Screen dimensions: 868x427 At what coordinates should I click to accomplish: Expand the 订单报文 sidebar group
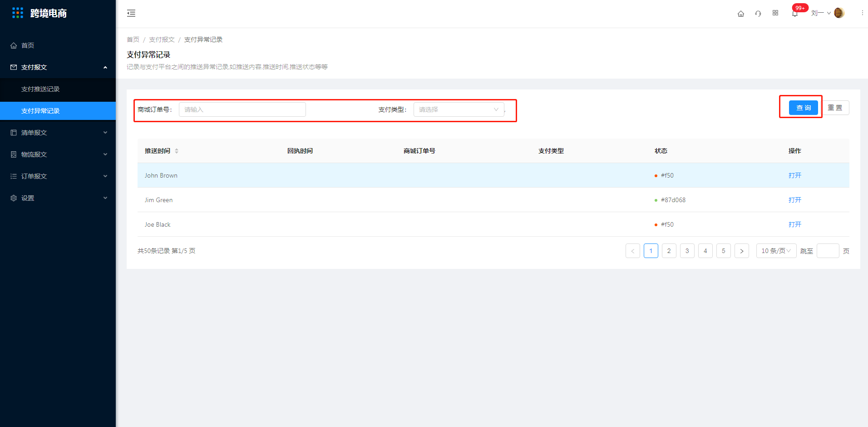[58, 176]
